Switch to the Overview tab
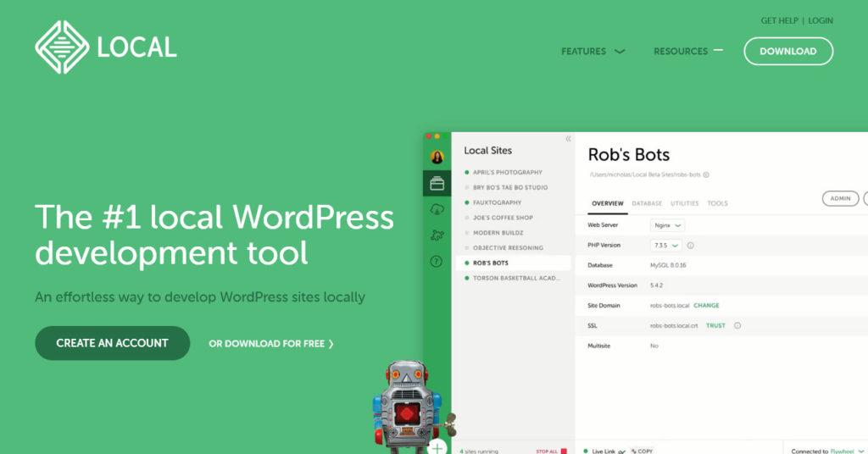Screen dimensions: 868x454 (607, 203)
